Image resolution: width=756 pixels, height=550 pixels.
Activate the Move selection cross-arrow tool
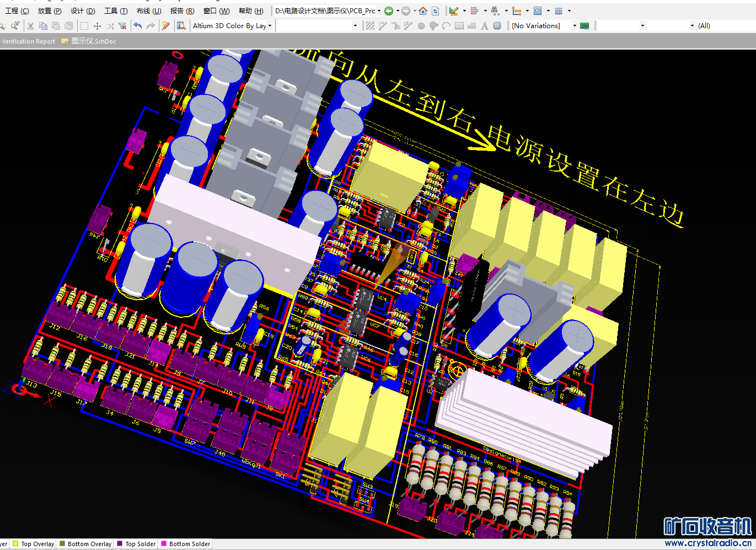click(97, 26)
